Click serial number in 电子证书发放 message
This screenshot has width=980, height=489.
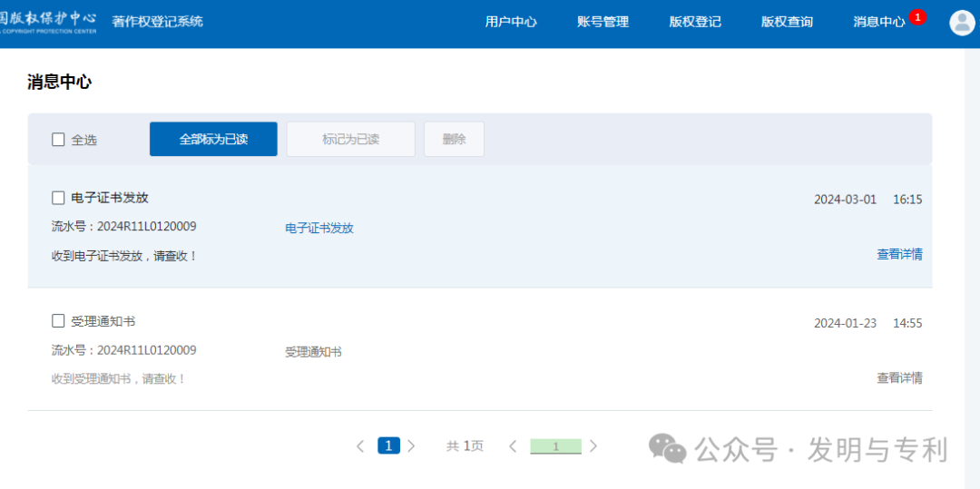[x=123, y=226]
